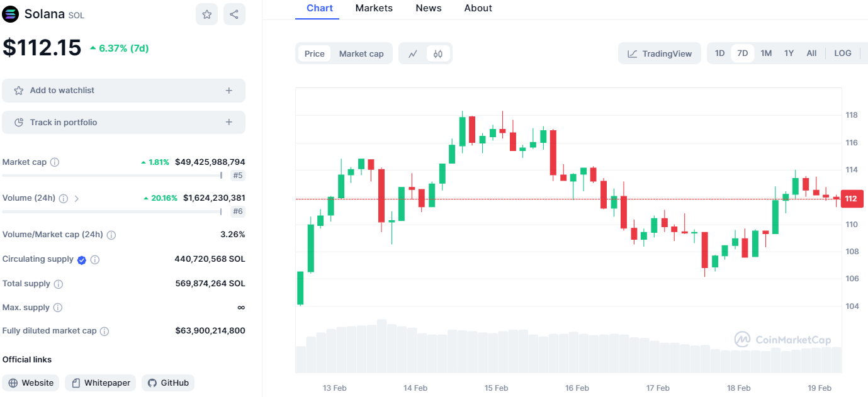
Task: Show the Total supply info icon
Action: [x=59, y=284]
